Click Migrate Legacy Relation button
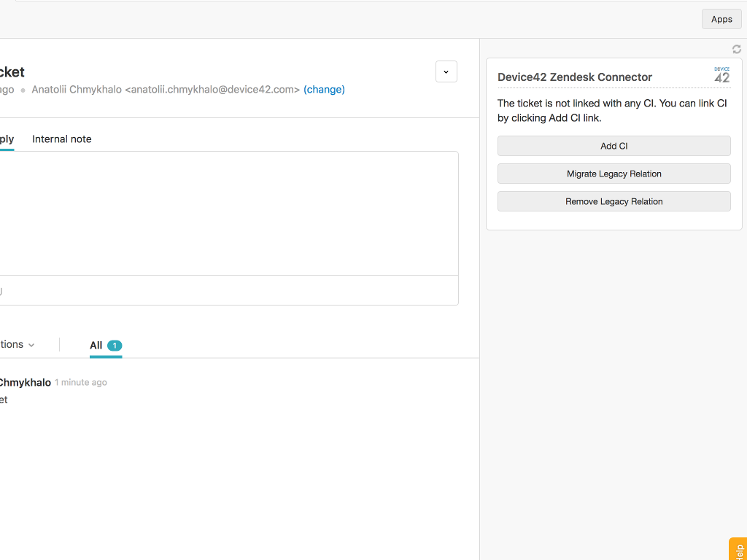The width and height of the screenshot is (747, 560). click(x=614, y=174)
